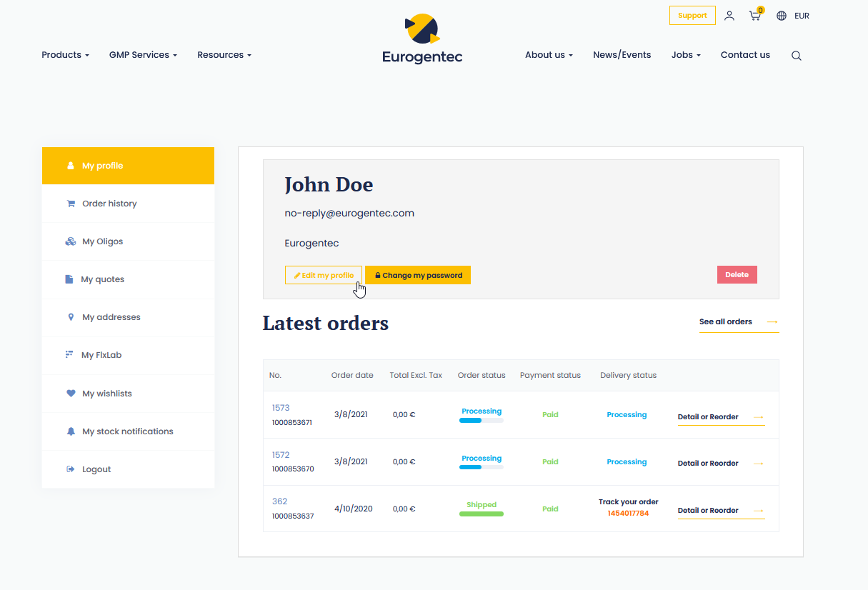Click the Processing progress bar for order 1573
The height and width of the screenshot is (590, 868).
pos(482,421)
